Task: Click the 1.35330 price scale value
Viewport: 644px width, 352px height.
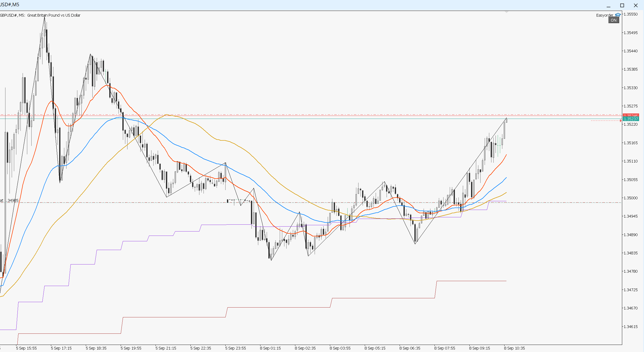Action: (631, 88)
